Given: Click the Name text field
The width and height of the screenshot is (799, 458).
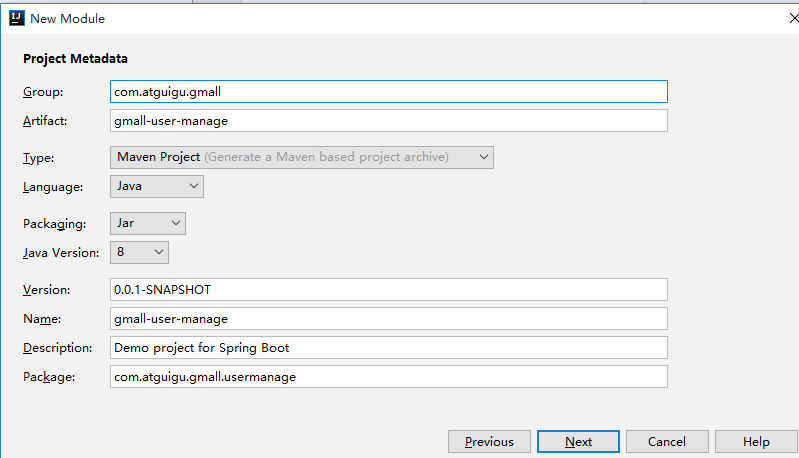Looking at the screenshot, I should (389, 319).
